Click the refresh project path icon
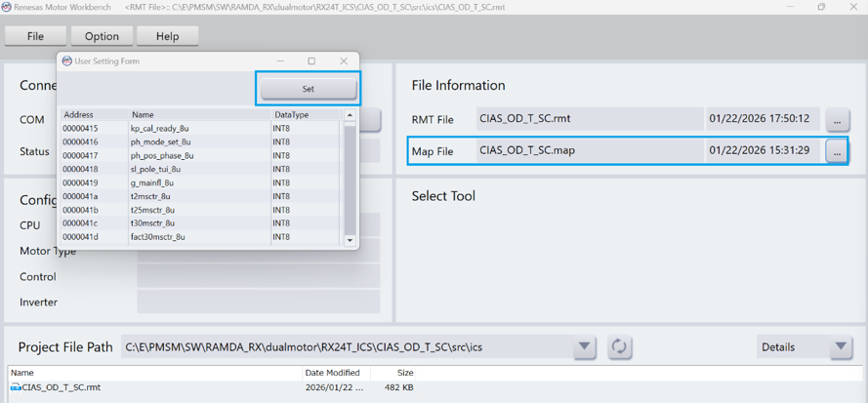Image resolution: width=868 pixels, height=403 pixels. pos(619,347)
